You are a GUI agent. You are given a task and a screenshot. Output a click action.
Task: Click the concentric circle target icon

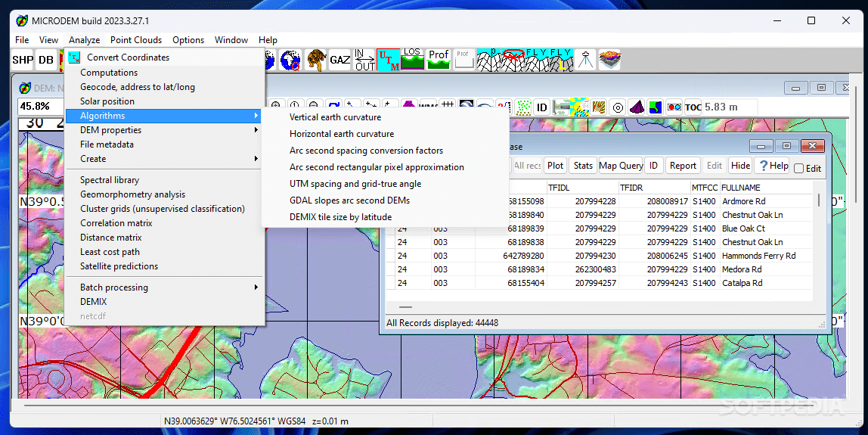click(618, 107)
